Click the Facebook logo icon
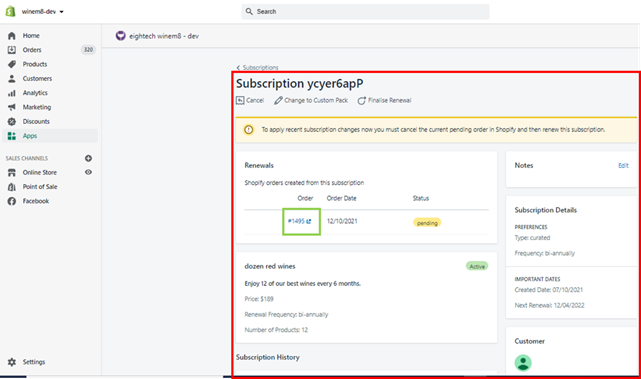Image resolution: width=641 pixels, height=379 pixels. click(x=12, y=201)
